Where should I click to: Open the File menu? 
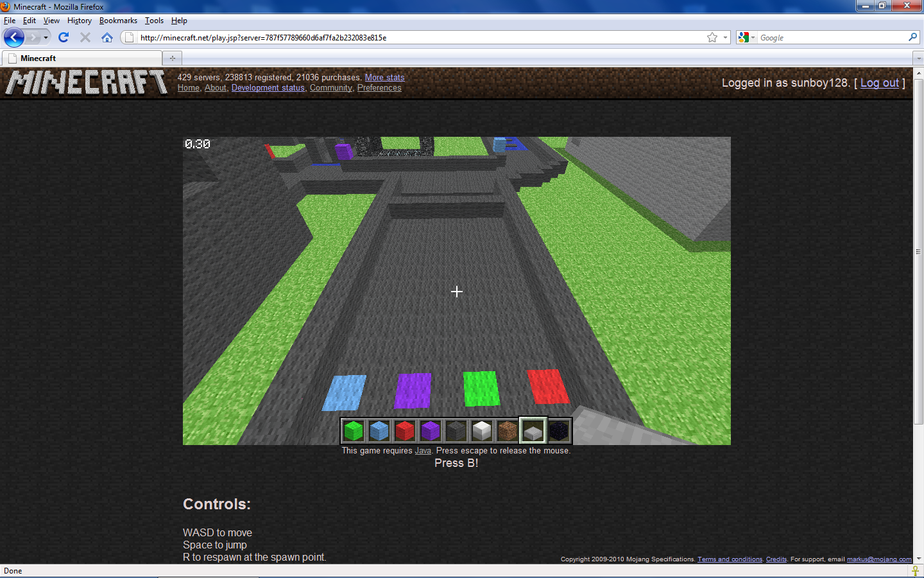pyautogui.click(x=10, y=21)
